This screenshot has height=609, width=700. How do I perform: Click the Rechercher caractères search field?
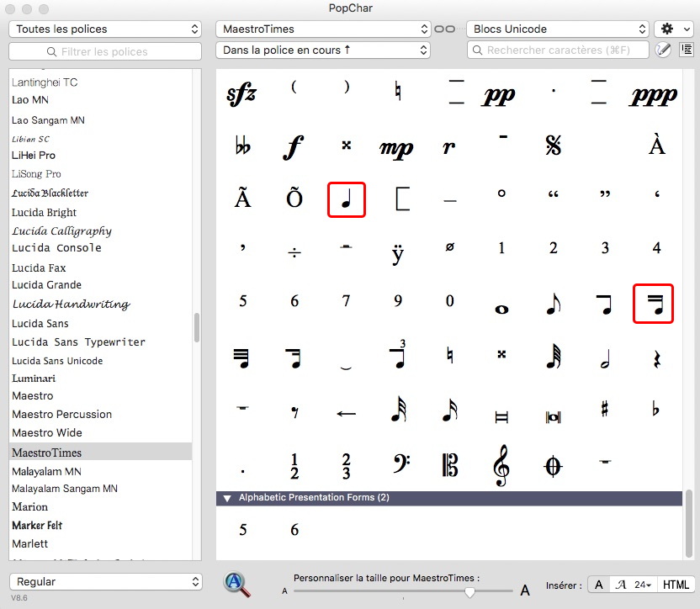564,50
